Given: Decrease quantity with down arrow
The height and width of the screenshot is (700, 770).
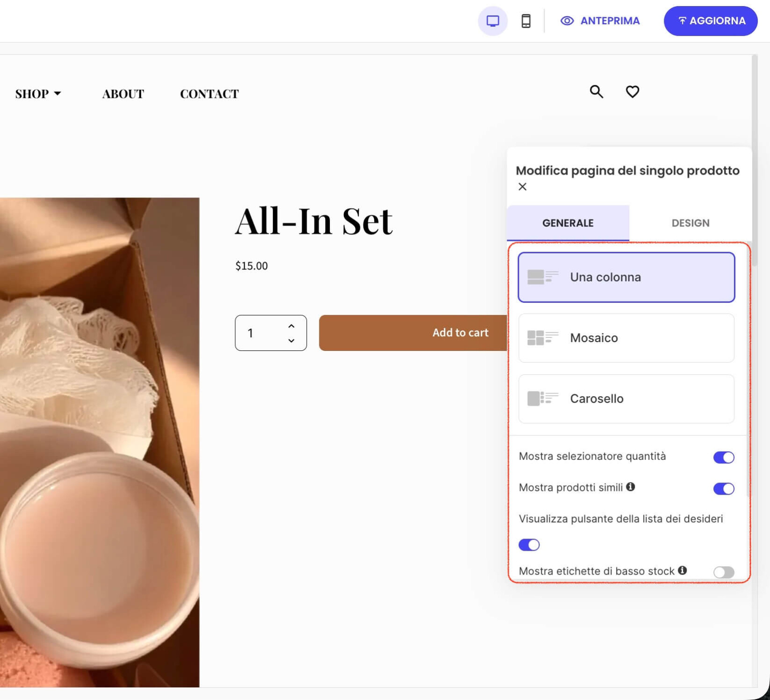Looking at the screenshot, I should 291,341.
